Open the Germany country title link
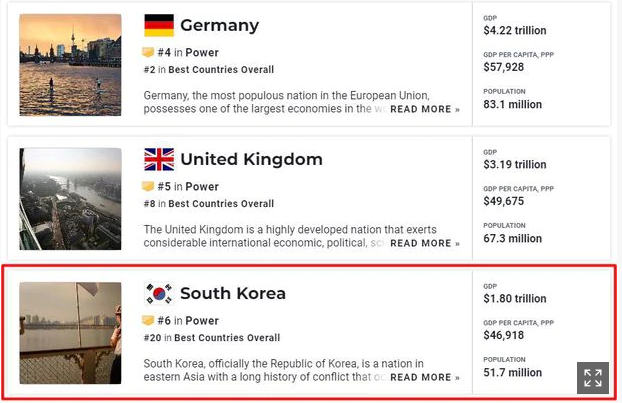This screenshot has width=622, height=403. click(219, 26)
